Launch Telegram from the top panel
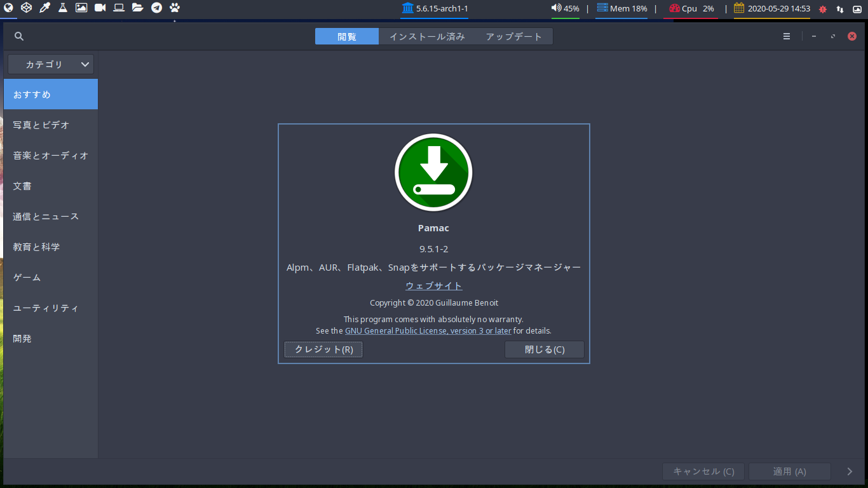Screen dimensions: 868x488 click(x=156, y=8)
